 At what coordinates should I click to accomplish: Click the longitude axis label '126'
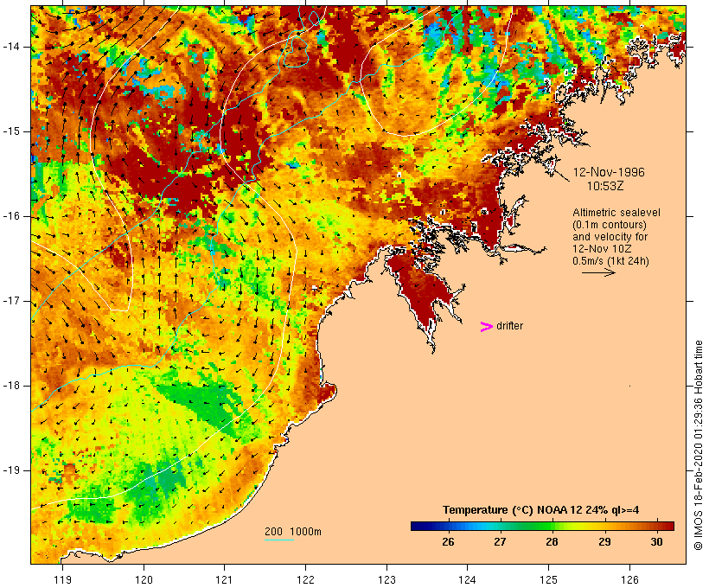(629, 579)
